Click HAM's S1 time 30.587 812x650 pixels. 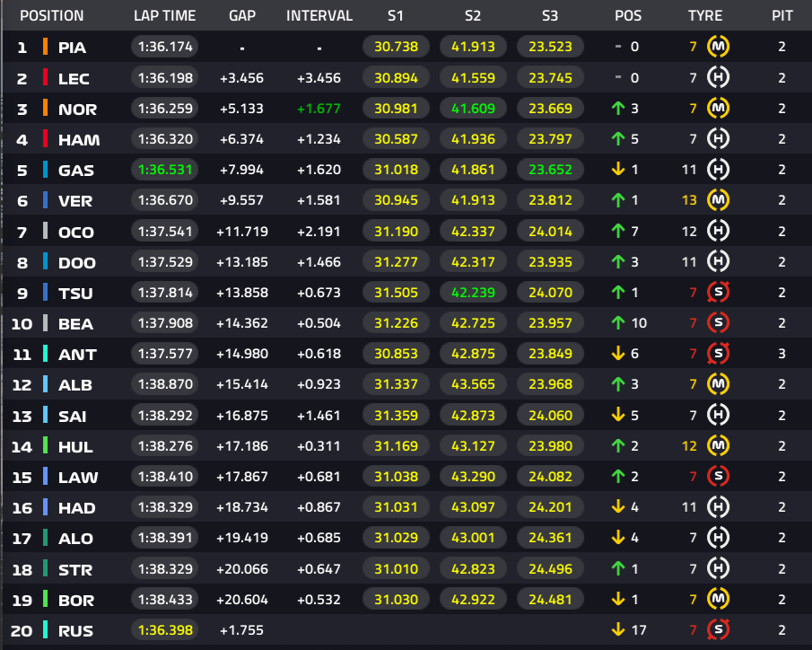pyautogui.click(x=396, y=139)
